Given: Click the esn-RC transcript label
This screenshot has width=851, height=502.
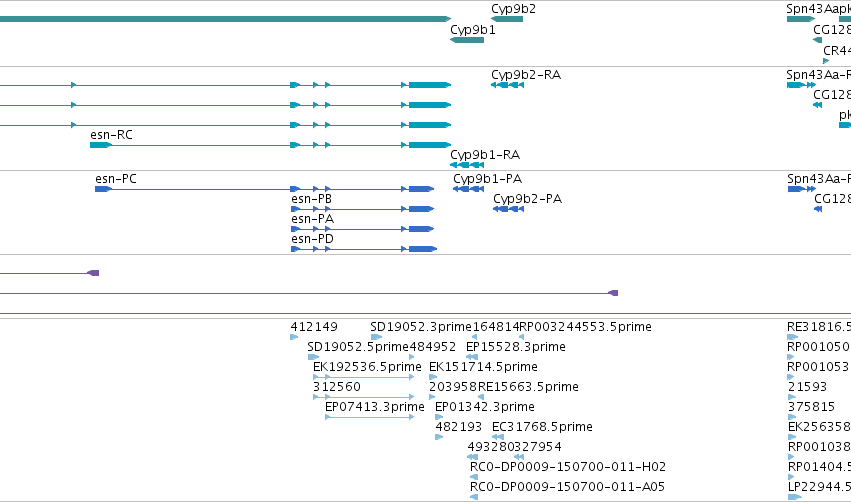Looking at the screenshot, I should click(x=111, y=135).
